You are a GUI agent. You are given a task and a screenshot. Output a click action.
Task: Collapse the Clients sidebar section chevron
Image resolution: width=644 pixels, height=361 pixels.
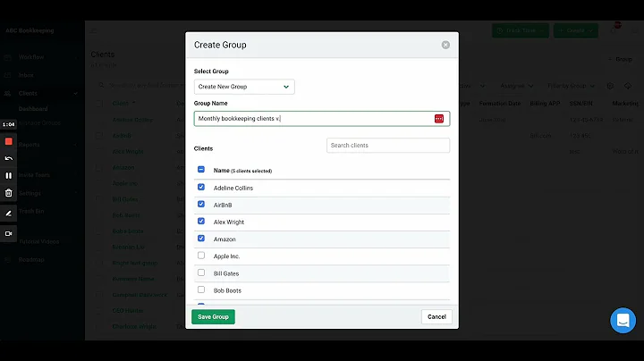point(75,94)
